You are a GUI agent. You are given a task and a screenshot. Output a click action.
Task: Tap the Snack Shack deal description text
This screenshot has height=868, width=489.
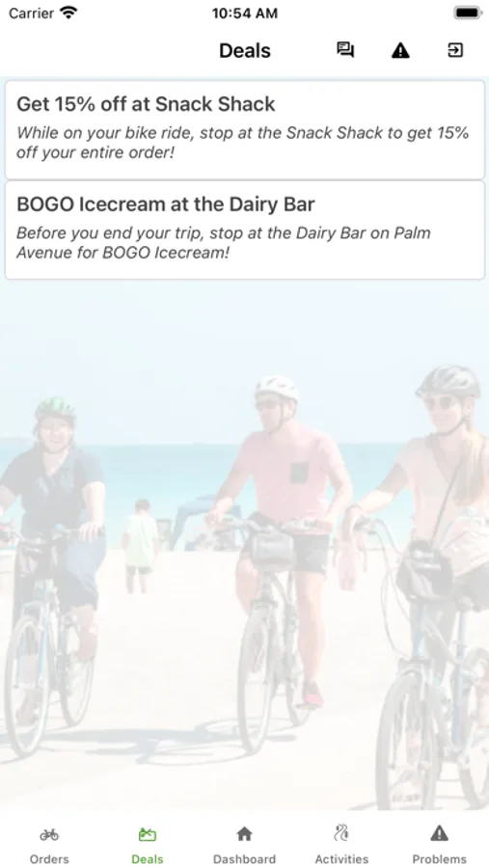[242, 143]
